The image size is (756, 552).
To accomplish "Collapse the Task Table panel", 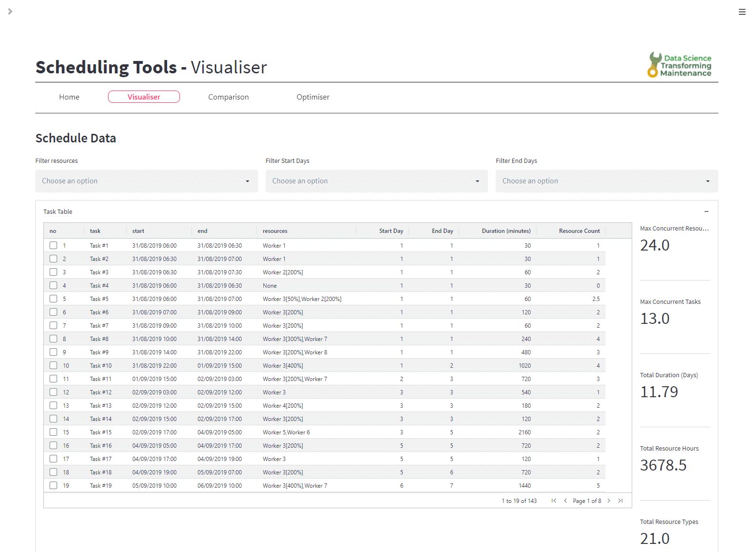I will click(706, 211).
